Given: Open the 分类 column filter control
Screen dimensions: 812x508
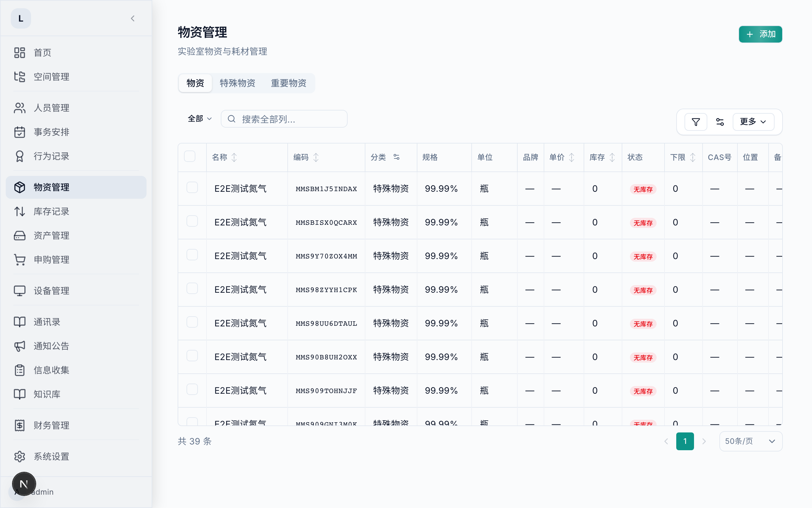Looking at the screenshot, I should 396,157.
